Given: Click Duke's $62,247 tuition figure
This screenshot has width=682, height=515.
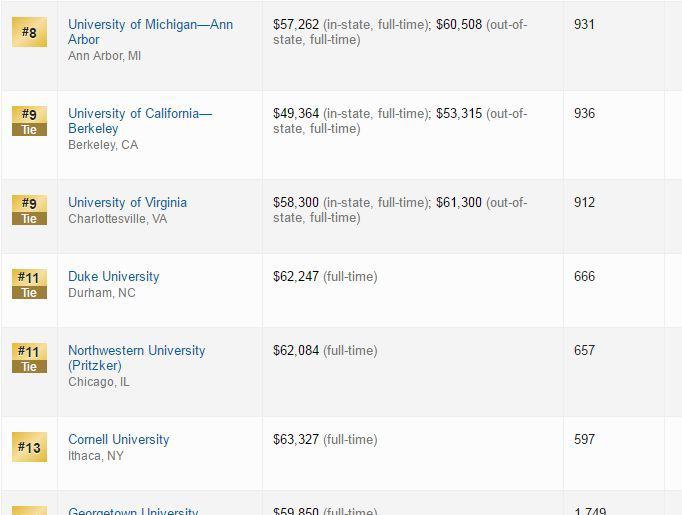Looking at the screenshot, I should [296, 276].
